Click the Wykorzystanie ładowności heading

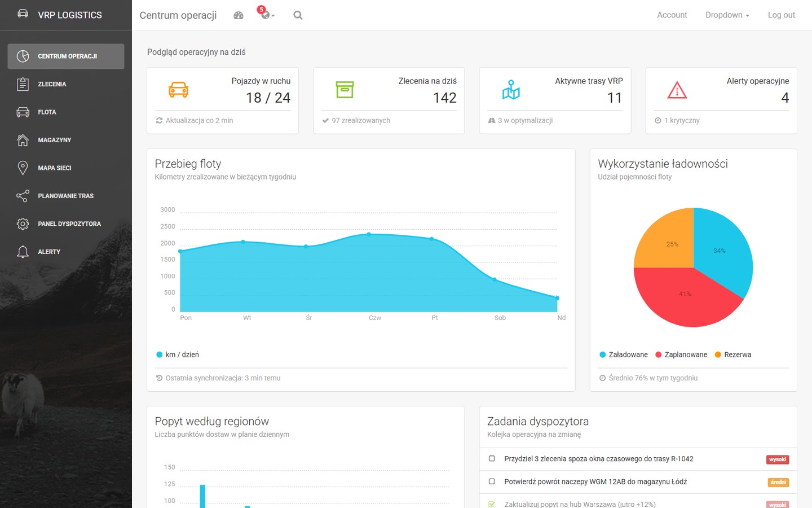[663, 164]
